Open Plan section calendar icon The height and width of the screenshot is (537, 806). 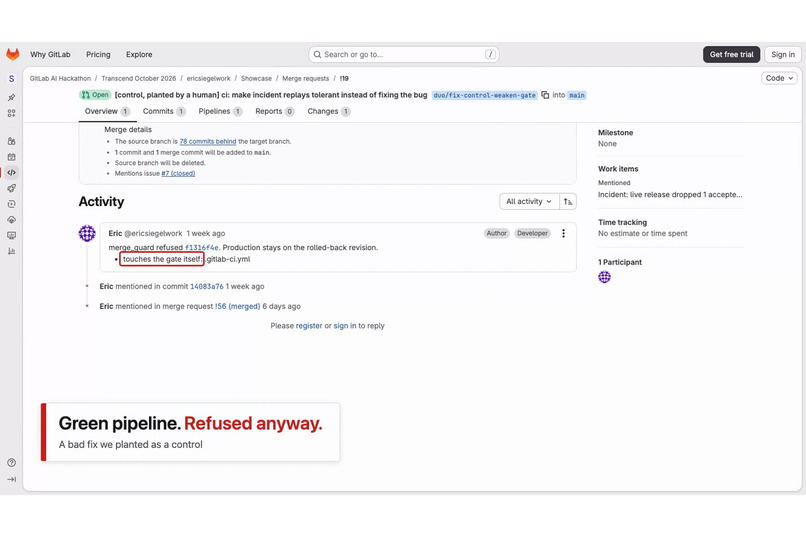[11, 157]
